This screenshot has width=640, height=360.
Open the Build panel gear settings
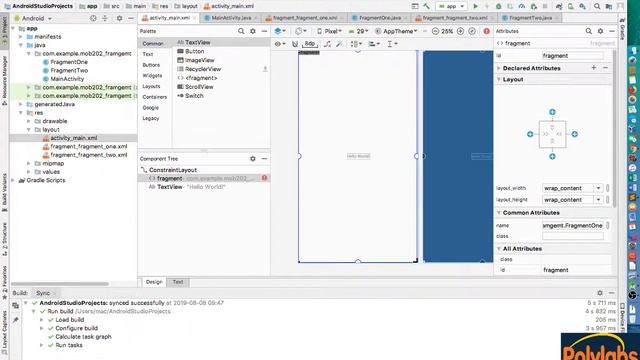[600, 293]
